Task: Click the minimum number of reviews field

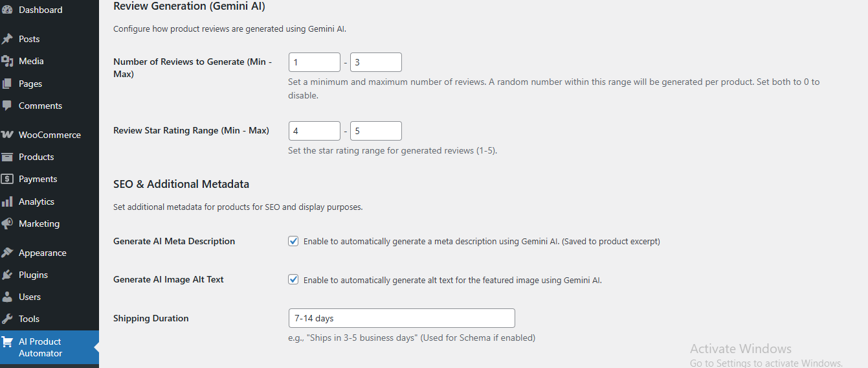Action: (x=315, y=62)
